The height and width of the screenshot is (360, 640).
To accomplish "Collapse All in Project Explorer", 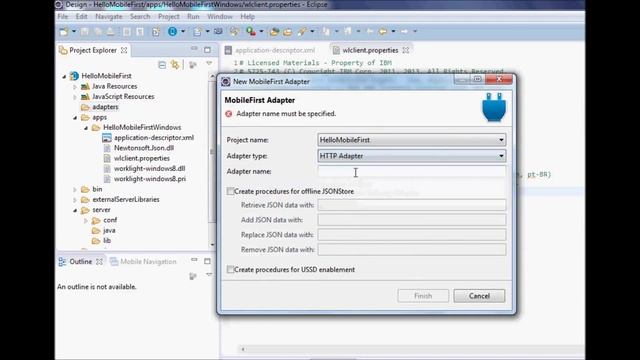I will (x=162, y=65).
